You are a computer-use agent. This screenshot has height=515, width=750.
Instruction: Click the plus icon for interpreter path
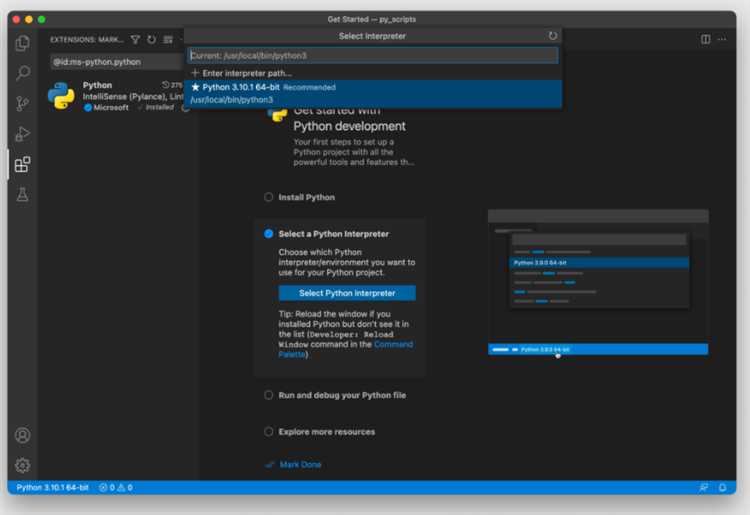pyautogui.click(x=195, y=73)
